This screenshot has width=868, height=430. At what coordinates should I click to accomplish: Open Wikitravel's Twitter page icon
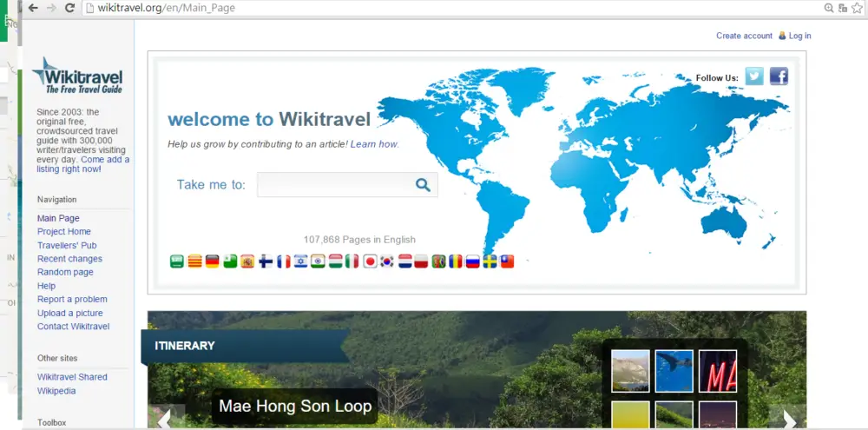point(754,76)
